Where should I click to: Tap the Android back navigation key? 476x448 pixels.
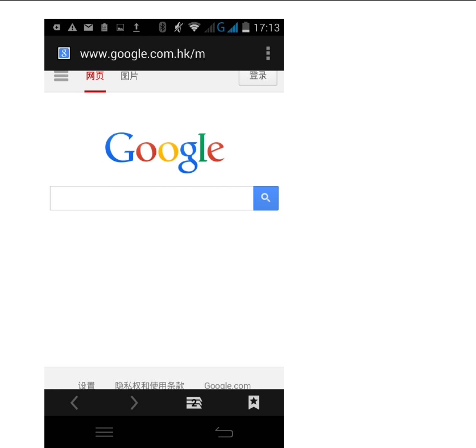coord(224,432)
